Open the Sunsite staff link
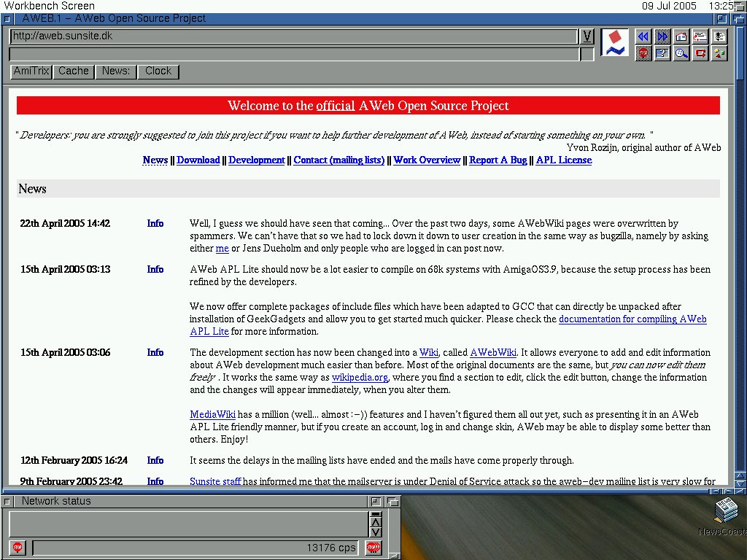 [x=215, y=481]
